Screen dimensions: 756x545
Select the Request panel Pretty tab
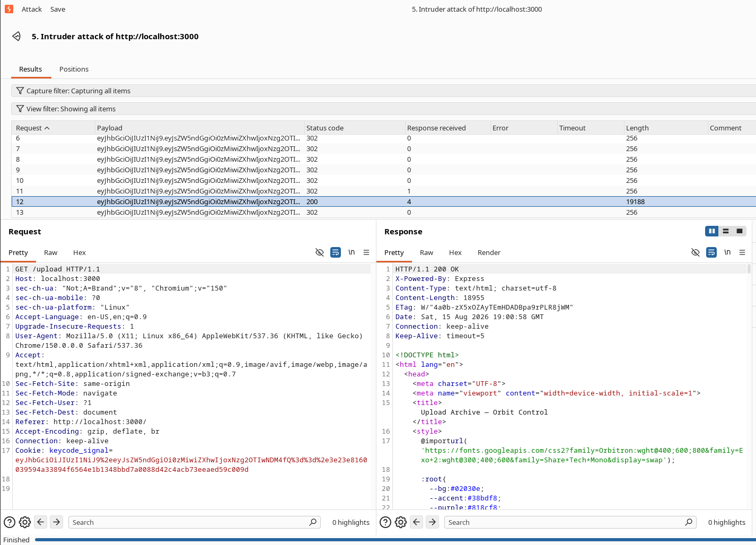(18, 253)
